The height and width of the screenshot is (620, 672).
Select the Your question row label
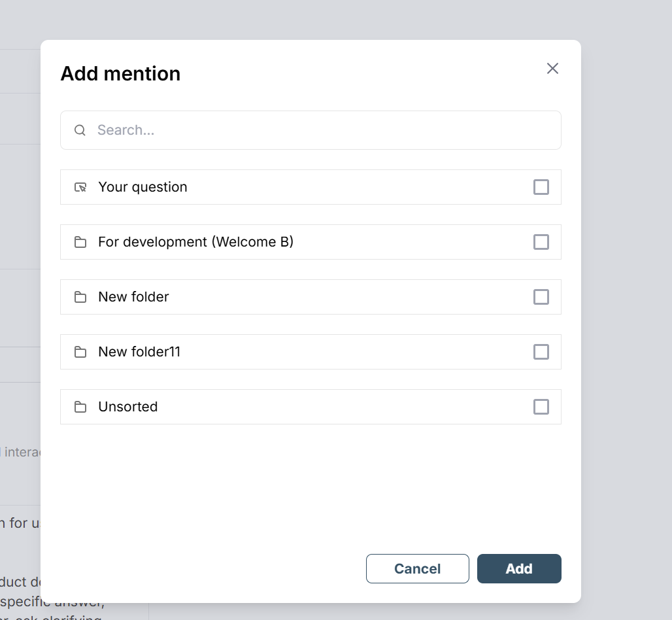pyautogui.click(x=143, y=187)
